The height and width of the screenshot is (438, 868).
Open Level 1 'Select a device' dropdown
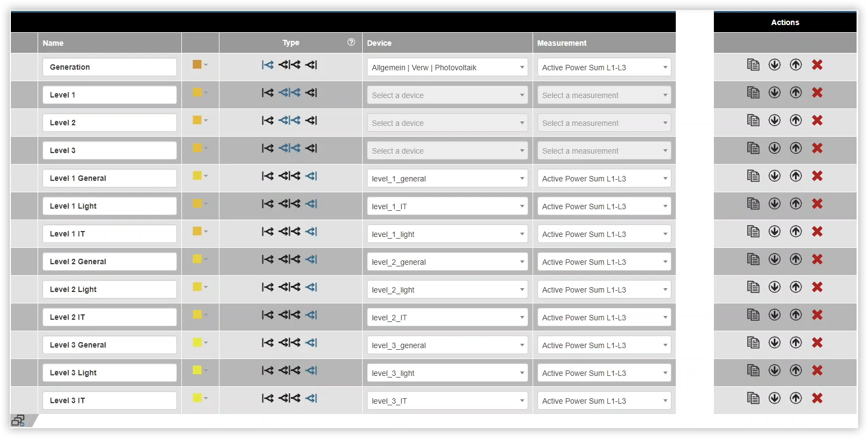tap(447, 95)
